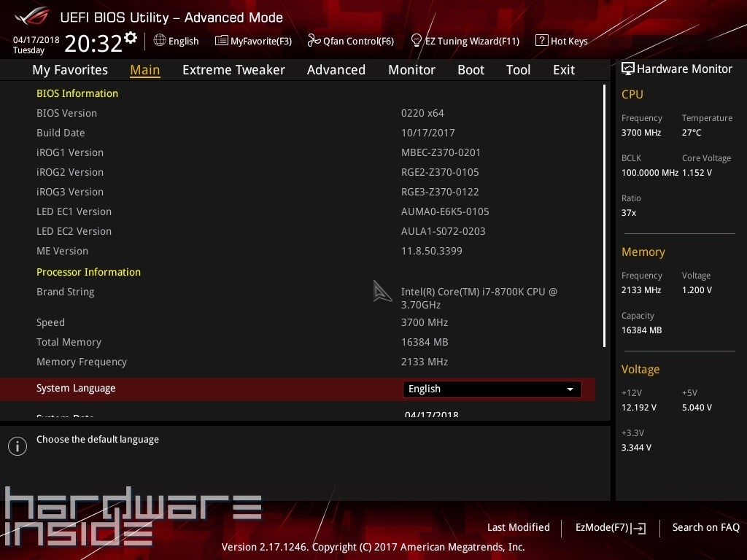Screen dimensions: 747x560
Task: Click the CPU Ratio value 37x
Action: coord(629,212)
